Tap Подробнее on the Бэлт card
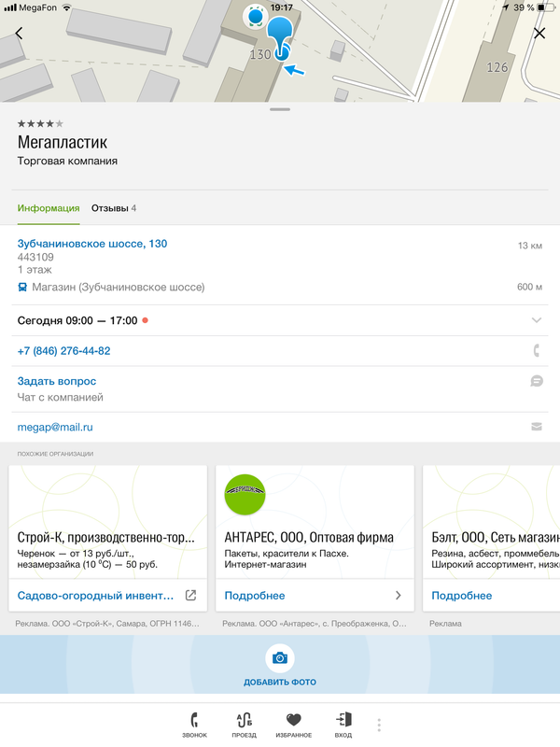This screenshot has width=560, height=747. (x=462, y=596)
